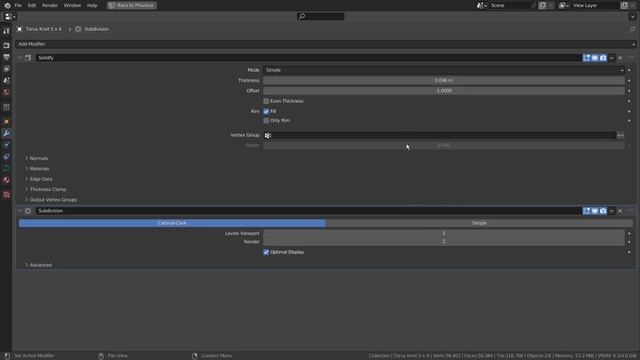The height and width of the screenshot is (360, 640).
Task: Open the Material properties tab
Action: (6, 180)
